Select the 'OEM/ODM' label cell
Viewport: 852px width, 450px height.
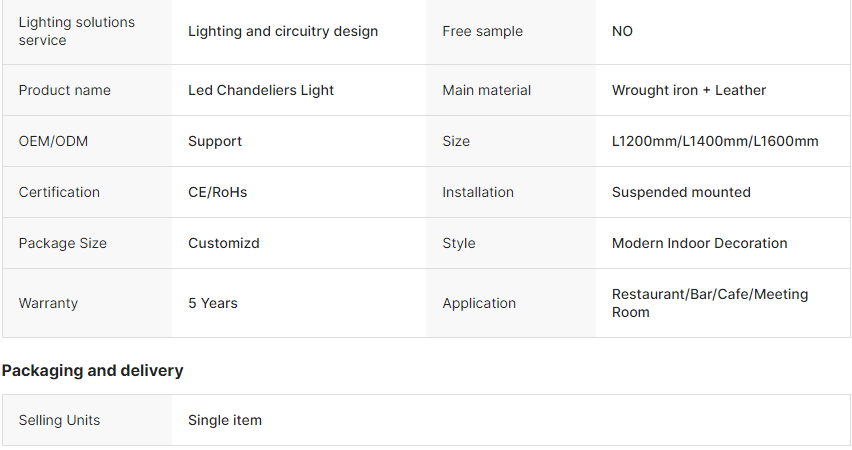tap(53, 141)
